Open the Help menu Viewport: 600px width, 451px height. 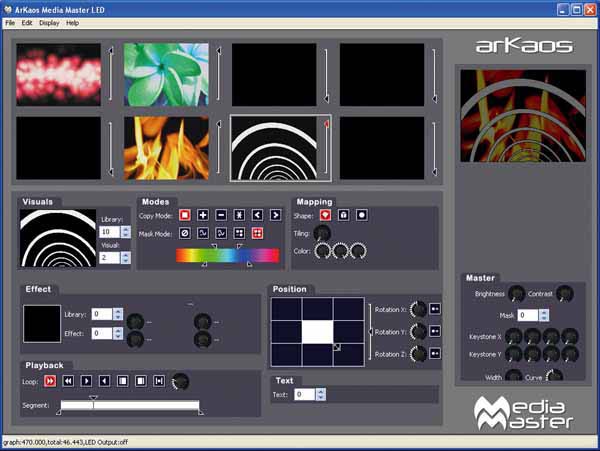pyautogui.click(x=72, y=23)
